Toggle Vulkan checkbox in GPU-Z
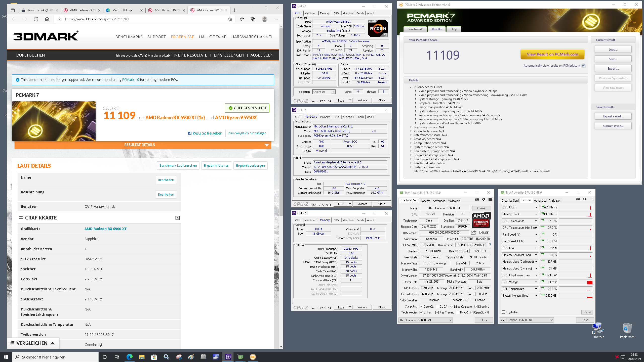This screenshot has width=644, height=362. tap(421, 312)
